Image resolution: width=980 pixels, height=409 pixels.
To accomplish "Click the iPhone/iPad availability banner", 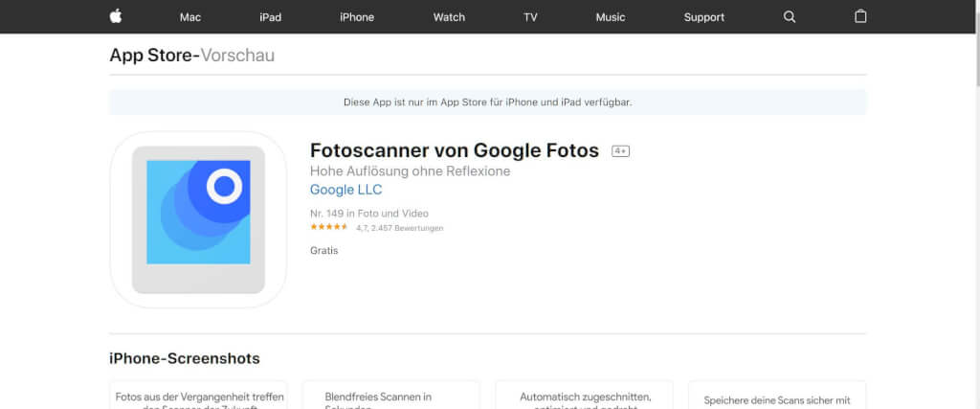I will [487, 102].
